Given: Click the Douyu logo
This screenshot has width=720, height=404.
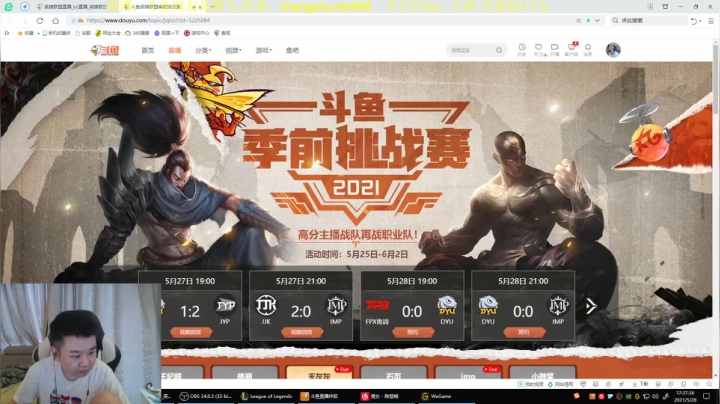Looking at the screenshot, I should click(105, 50).
